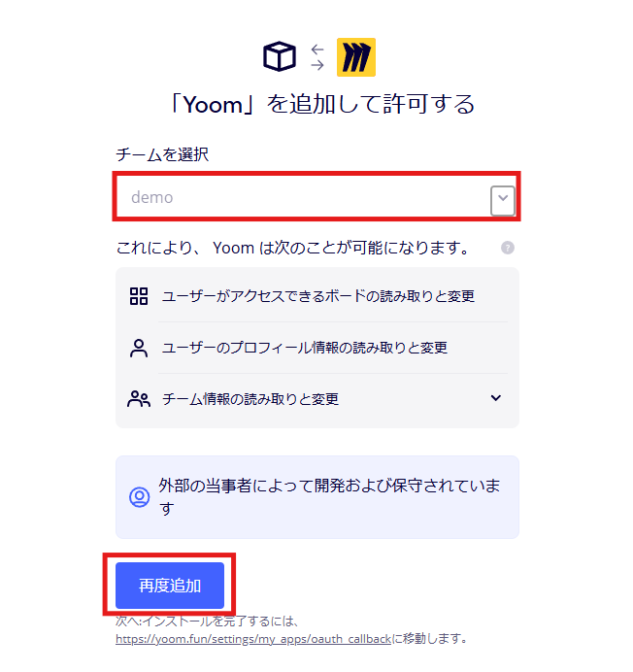Click the Yoom cube logo icon
The image size is (633, 672).
tap(280, 56)
